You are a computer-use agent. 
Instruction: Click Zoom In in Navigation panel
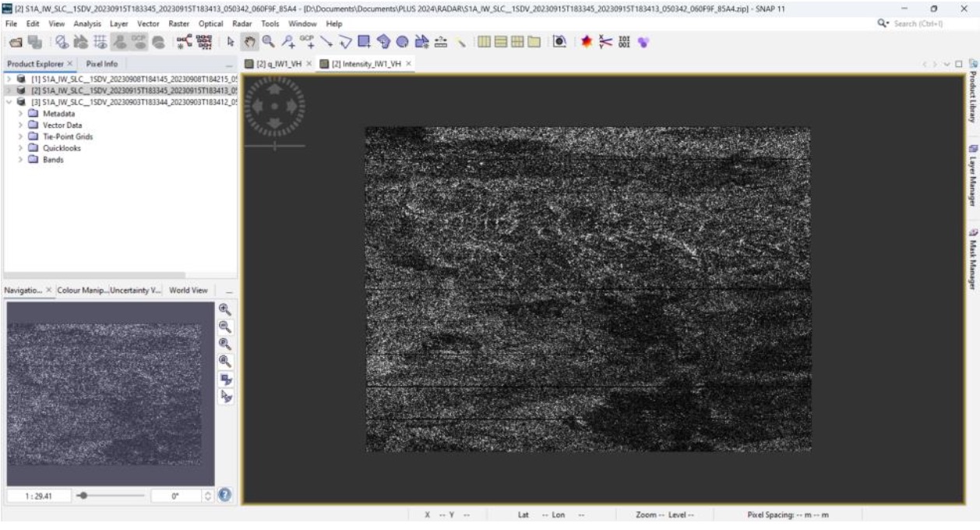(x=224, y=309)
